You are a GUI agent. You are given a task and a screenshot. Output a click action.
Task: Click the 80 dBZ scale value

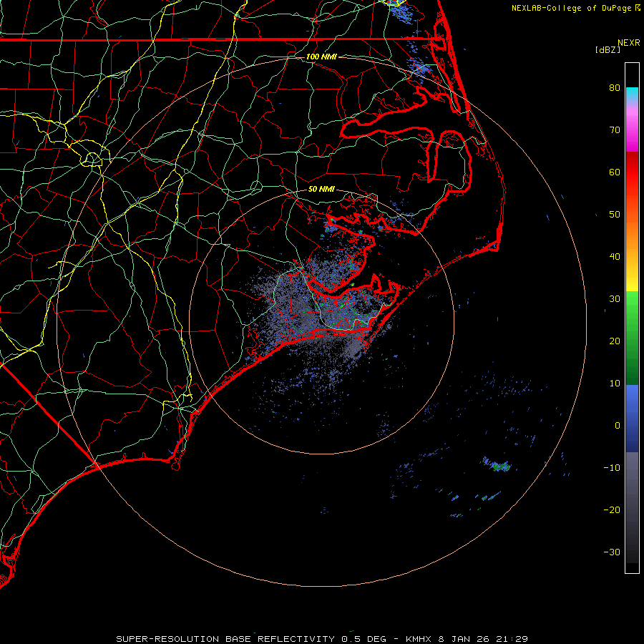pyautogui.click(x=615, y=88)
